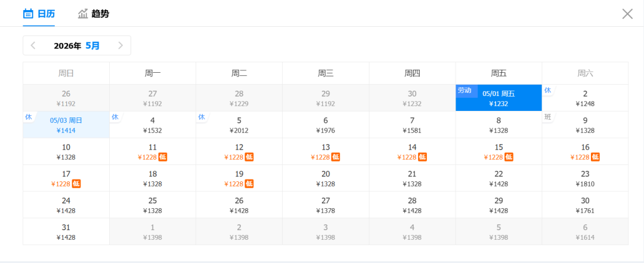Choose June 6 priced ¥1614
The width and height of the screenshot is (644, 263).
(585, 232)
